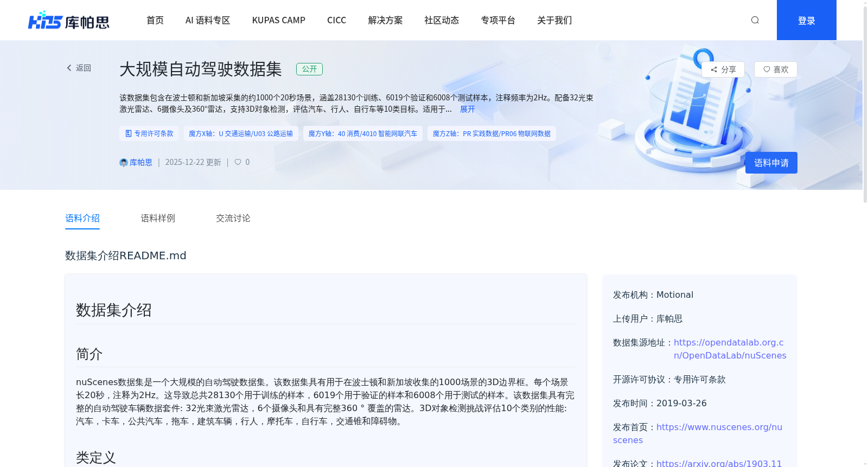Click the 库帕思 uploader avatar icon

pyautogui.click(x=124, y=162)
